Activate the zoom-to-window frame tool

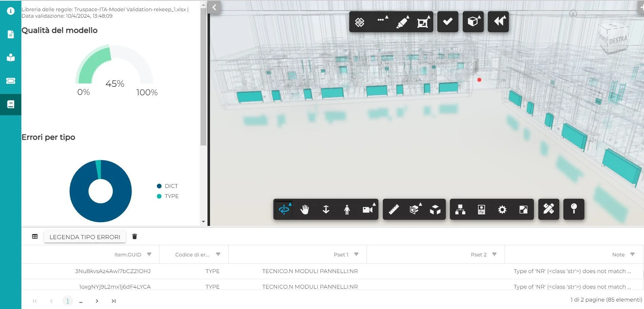[x=423, y=22]
